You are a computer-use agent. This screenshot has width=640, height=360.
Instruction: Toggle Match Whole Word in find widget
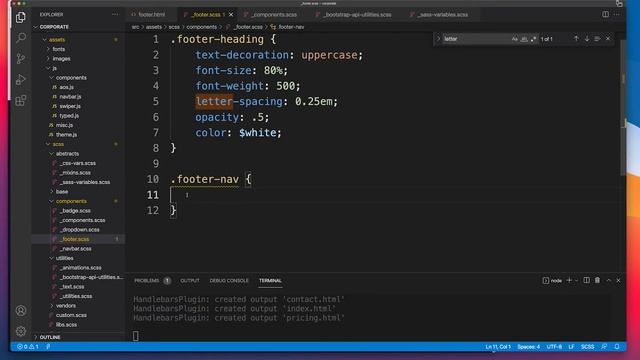[x=524, y=39]
